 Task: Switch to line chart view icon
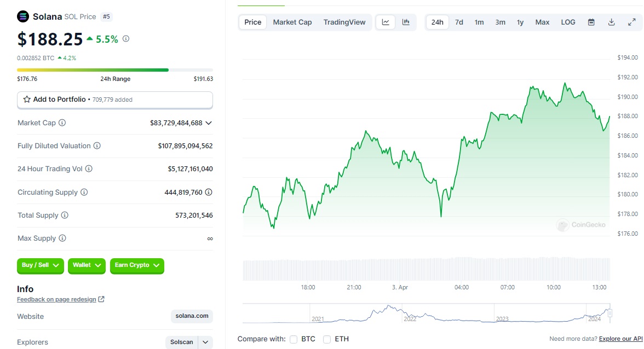tap(386, 22)
